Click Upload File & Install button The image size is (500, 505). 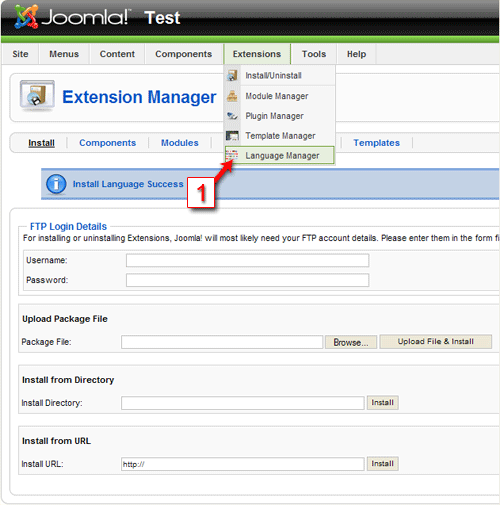435,342
